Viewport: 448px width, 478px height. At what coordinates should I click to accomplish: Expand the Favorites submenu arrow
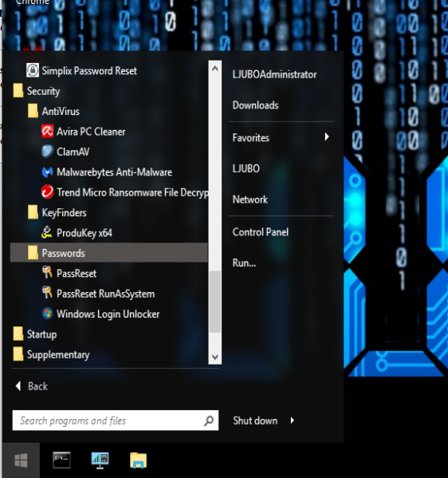(327, 137)
